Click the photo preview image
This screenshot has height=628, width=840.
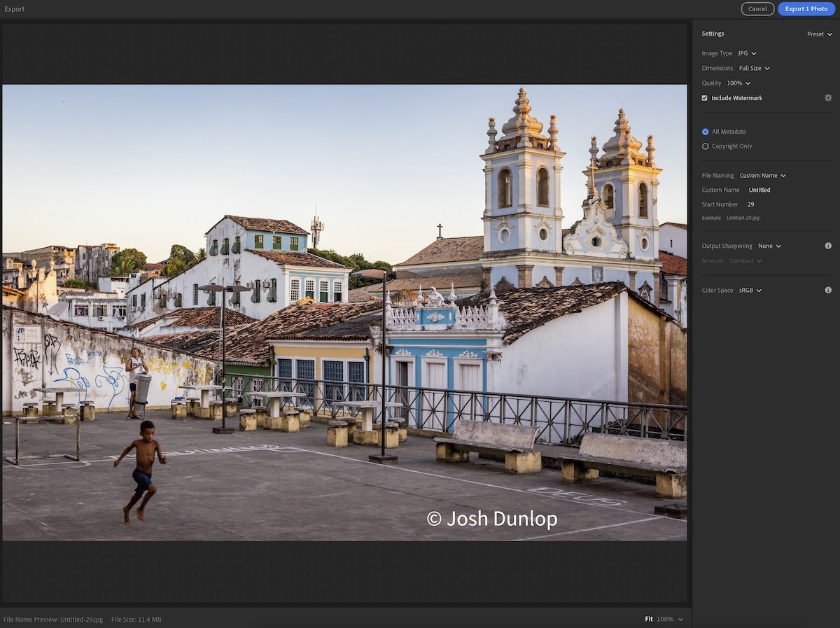coord(344,312)
